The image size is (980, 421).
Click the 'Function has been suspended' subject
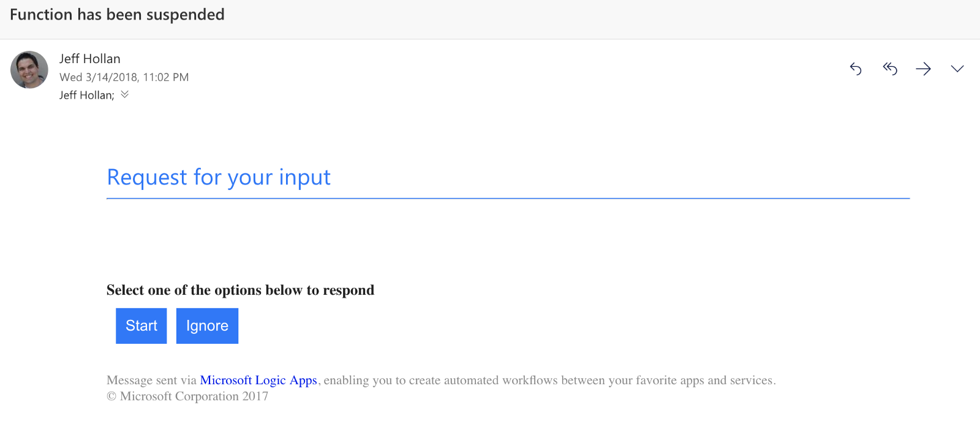pos(117,15)
